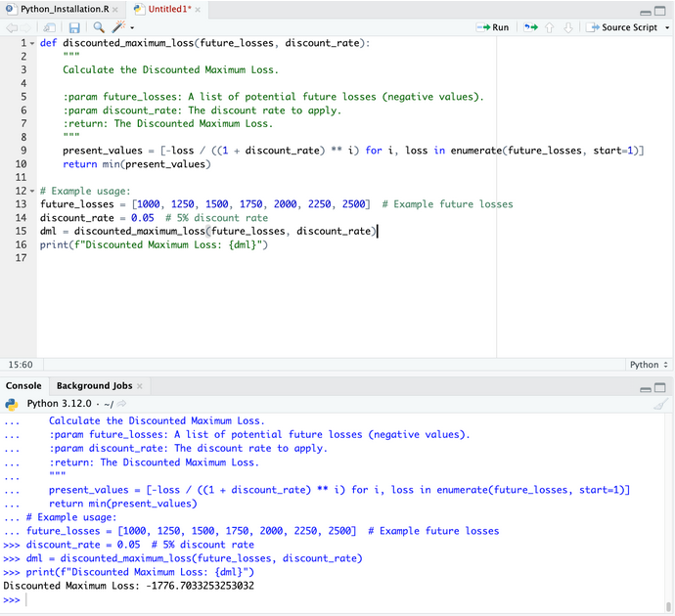Open the code tools magic wand menu
The image size is (675, 616).
pos(118,27)
